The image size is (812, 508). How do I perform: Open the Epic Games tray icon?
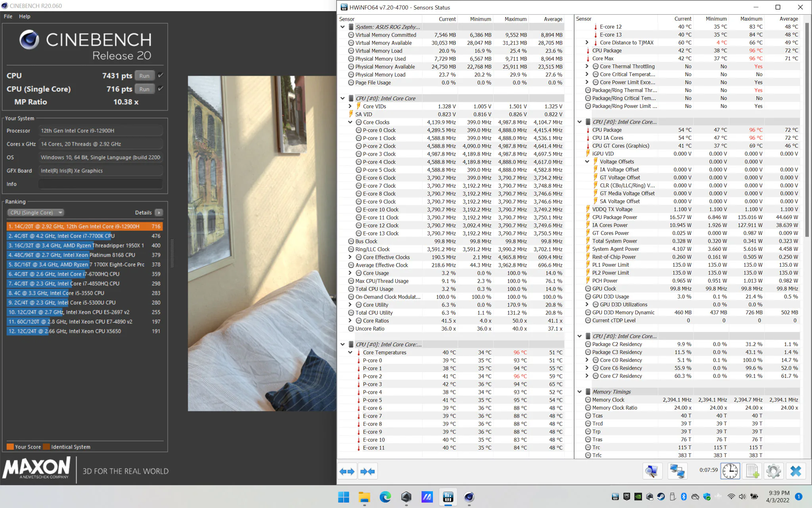[x=627, y=496]
